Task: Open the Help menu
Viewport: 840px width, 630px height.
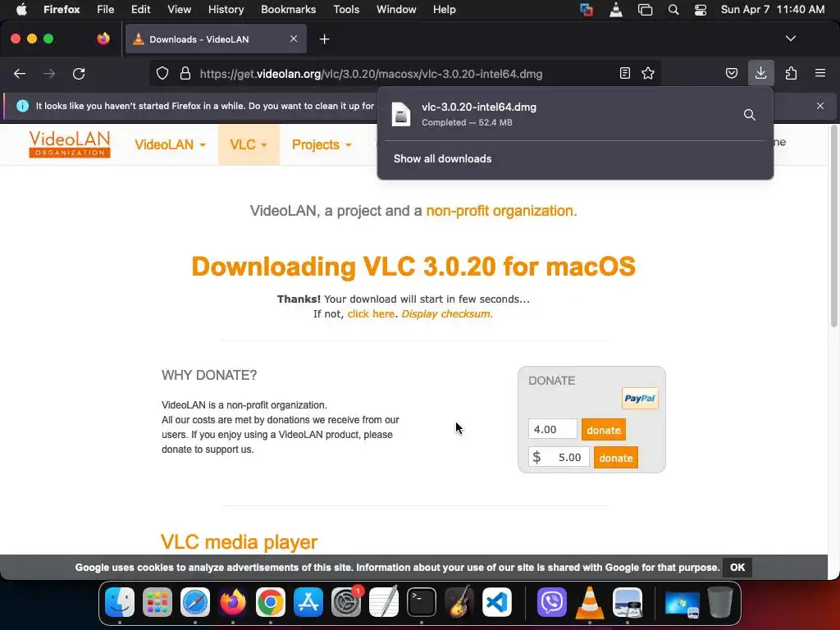Action: click(444, 10)
